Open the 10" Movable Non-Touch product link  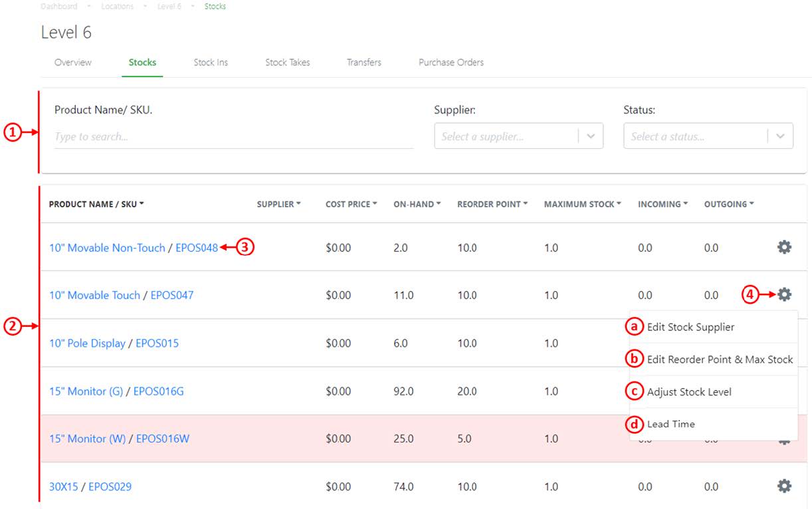[x=107, y=248]
